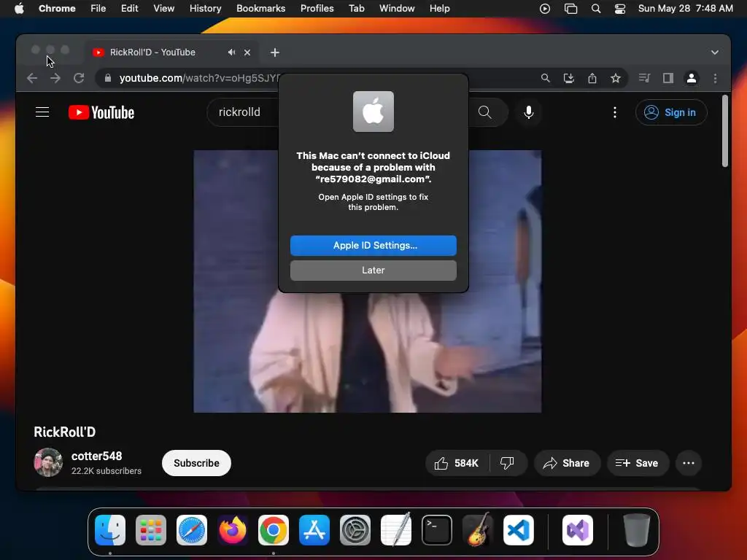The height and width of the screenshot is (560, 747).
Task: Open Terminal from the Dock
Action: 437,530
